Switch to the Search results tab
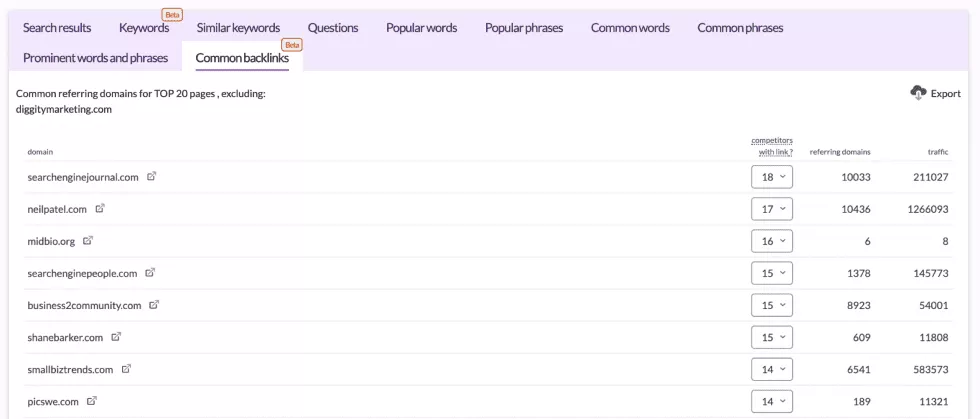Image resolution: width=980 pixels, height=419 pixels. [x=57, y=28]
